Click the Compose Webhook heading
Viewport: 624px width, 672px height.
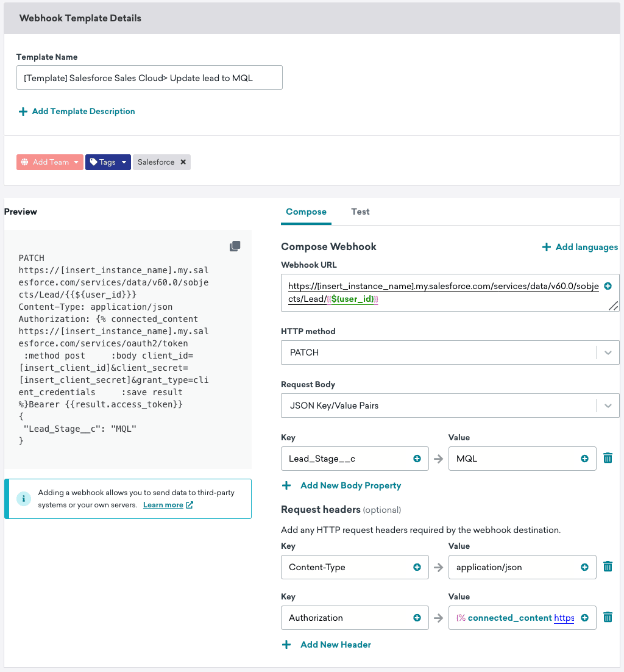(x=328, y=246)
